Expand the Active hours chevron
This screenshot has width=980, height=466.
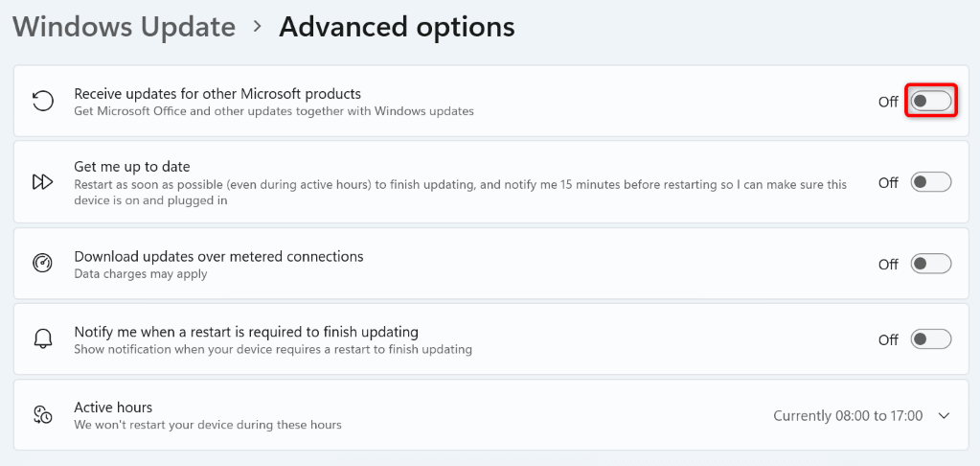pyautogui.click(x=944, y=416)
